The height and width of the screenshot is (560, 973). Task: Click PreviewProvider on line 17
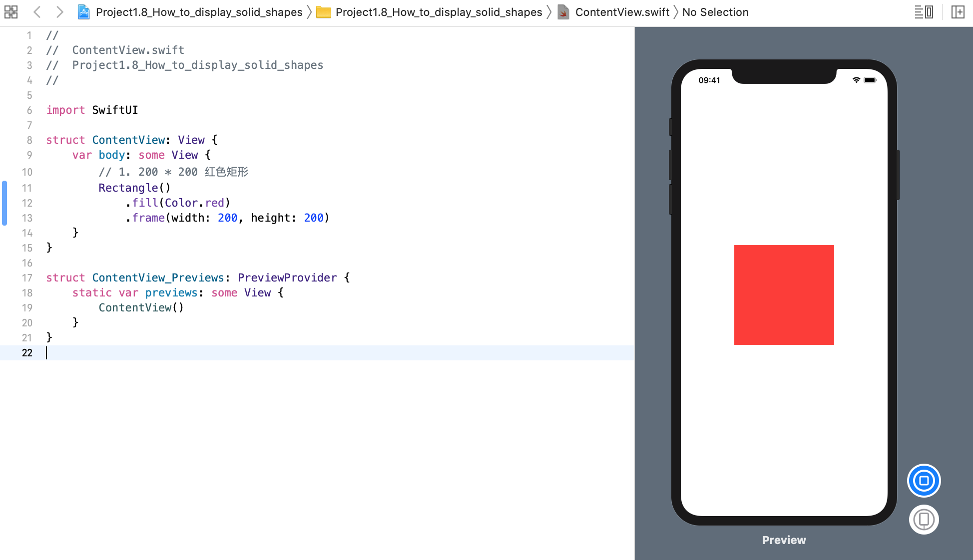(x=287, y=278)
